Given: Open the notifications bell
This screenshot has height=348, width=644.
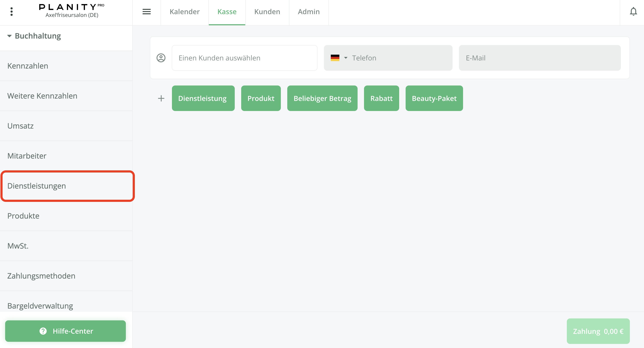Looking at the screenshot, I should [x=633, y=12].
